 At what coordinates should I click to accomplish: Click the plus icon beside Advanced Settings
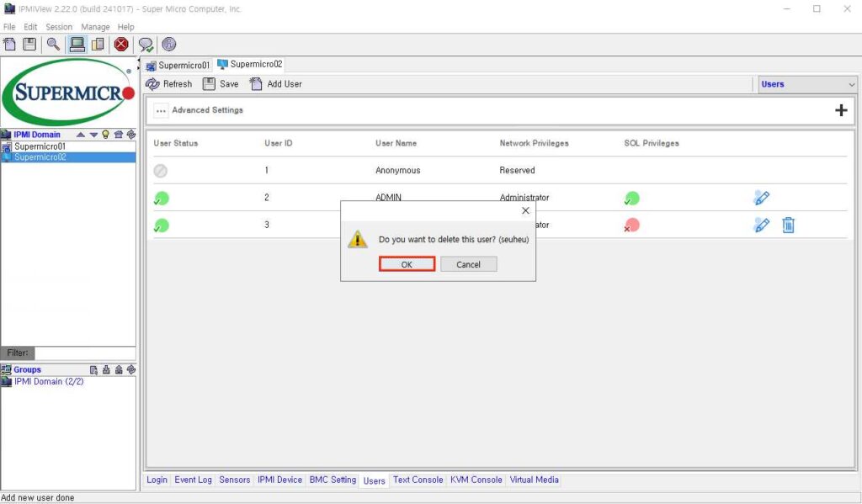point(841,110)
